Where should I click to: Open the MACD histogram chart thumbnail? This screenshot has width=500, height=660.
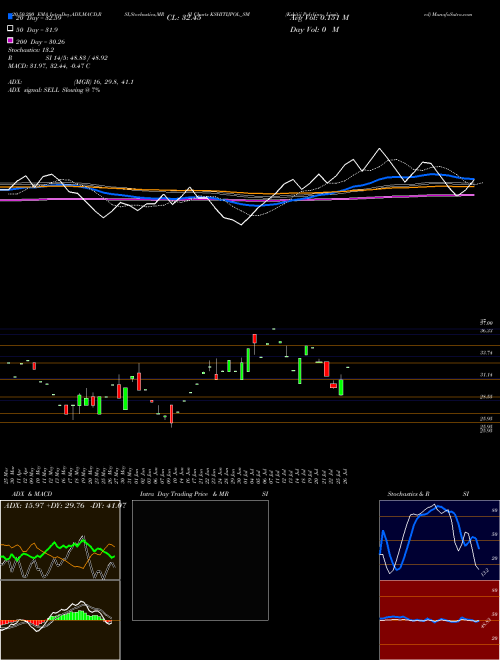[x=60, y=620]
